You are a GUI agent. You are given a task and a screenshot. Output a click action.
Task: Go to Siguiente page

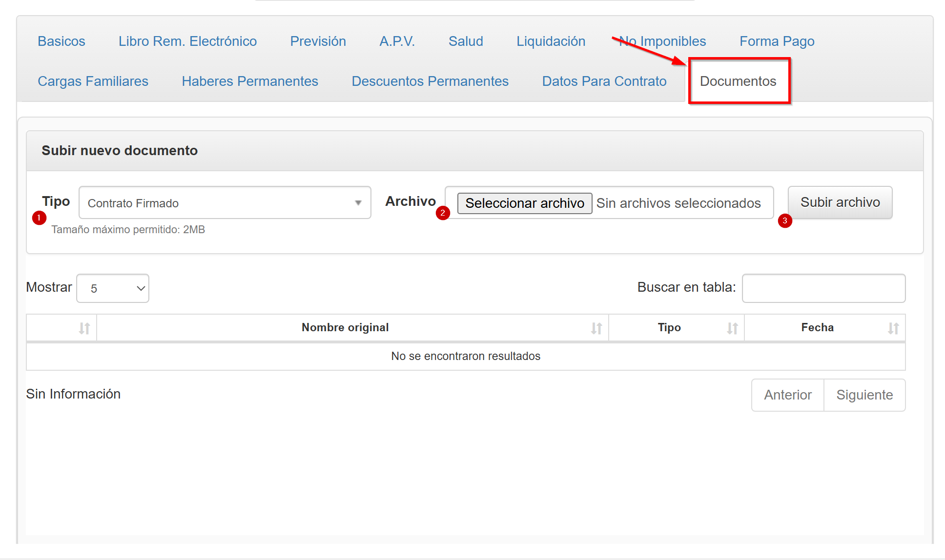(x=864, y=395)
